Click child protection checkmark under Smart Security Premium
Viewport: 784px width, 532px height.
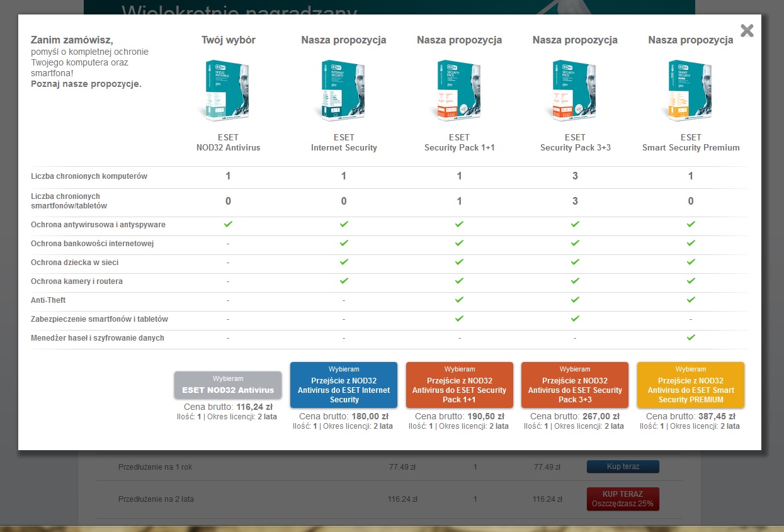[x=691, y=262]
